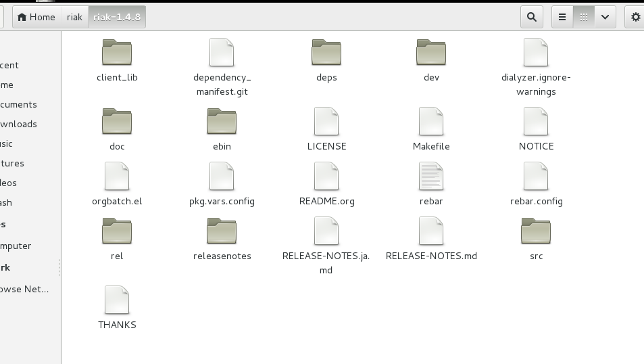Select the pkg.vars.config file
644x364 pixels.
pyautogui.click(x=222, y=176)
